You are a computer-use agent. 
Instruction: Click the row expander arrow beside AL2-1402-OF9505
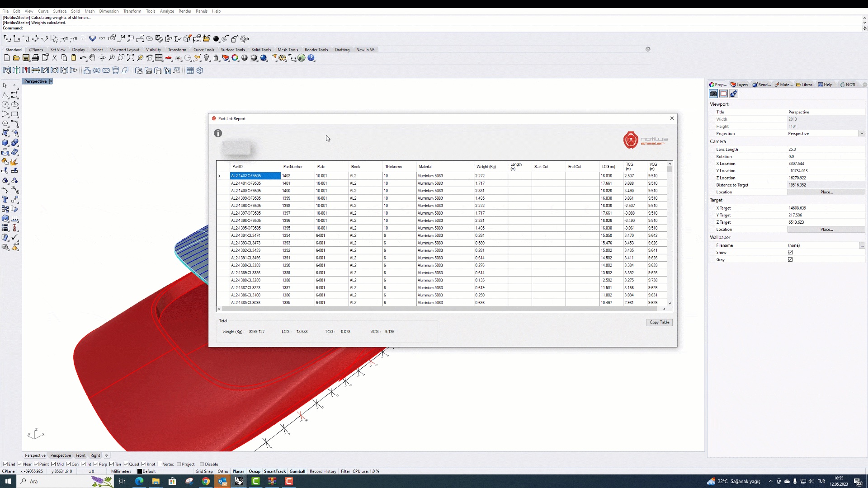coord(220,176)
